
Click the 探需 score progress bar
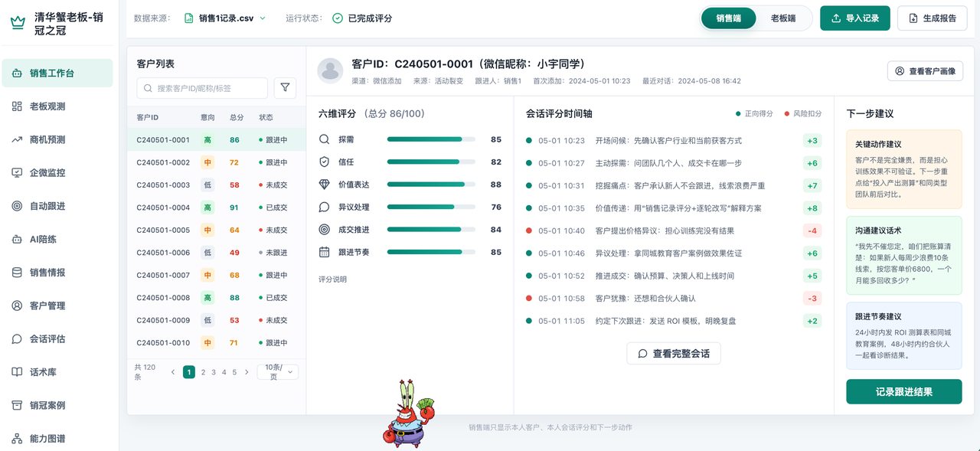tap(431, 139)
